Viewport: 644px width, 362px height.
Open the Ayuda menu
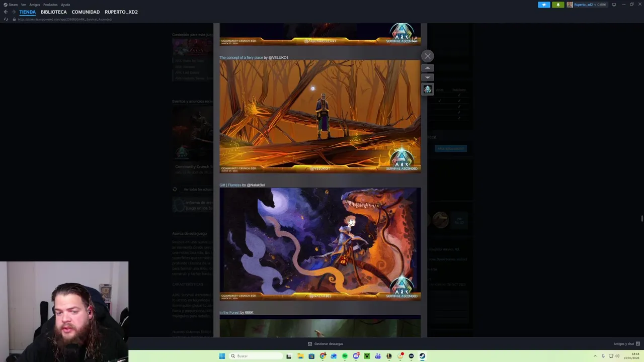[65, 5]
